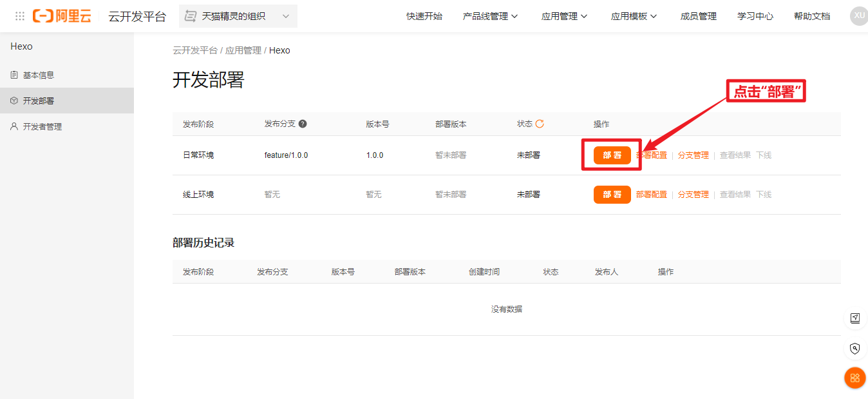
Task: Select 基本信息 in the sidebar
Action: 67,75
